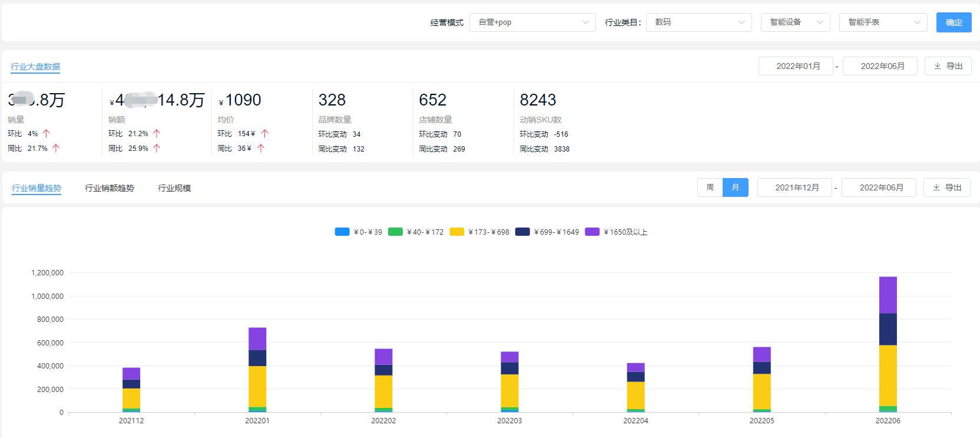Click the 202203 axis label
980x438 pixels.
509,421
